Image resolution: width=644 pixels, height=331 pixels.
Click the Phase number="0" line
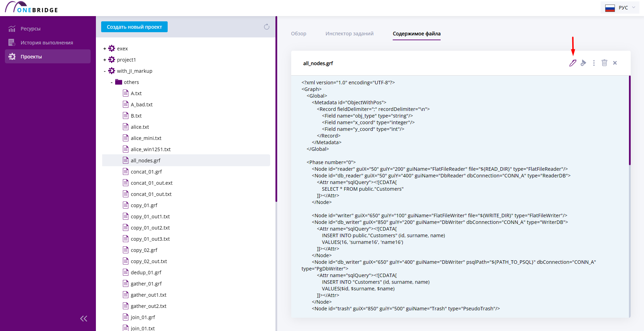[331, 162]
